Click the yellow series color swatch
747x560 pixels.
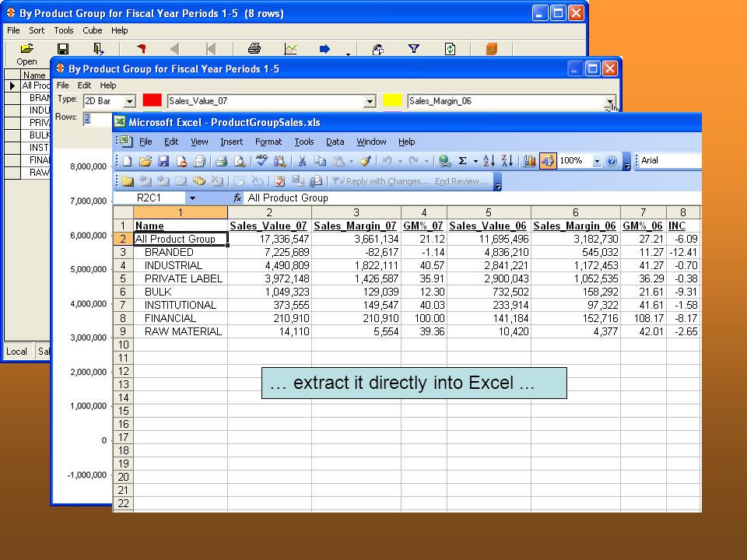click(392, 100)
